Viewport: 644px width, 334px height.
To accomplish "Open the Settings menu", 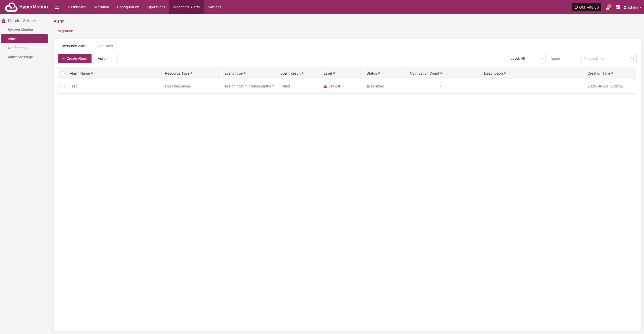I will click(215, 7).
